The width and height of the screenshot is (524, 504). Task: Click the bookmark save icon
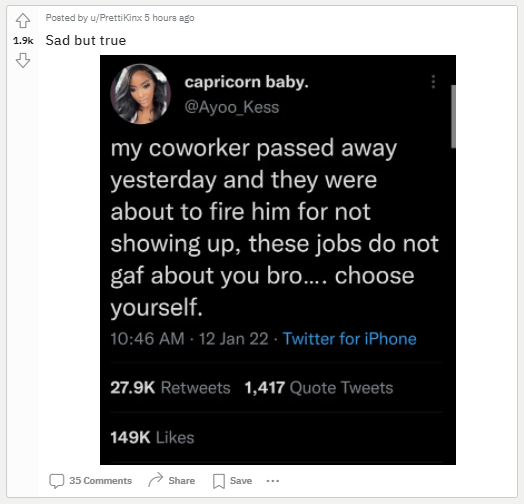(219, 481)
